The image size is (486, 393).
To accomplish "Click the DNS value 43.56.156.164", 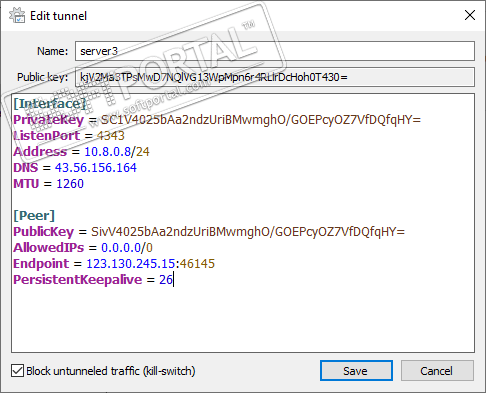I will 96,168.
